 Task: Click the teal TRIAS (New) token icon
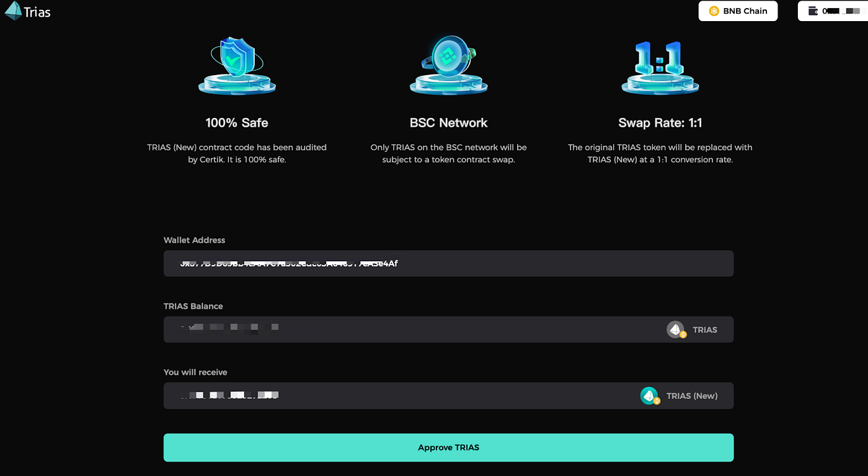pos(650,395)
